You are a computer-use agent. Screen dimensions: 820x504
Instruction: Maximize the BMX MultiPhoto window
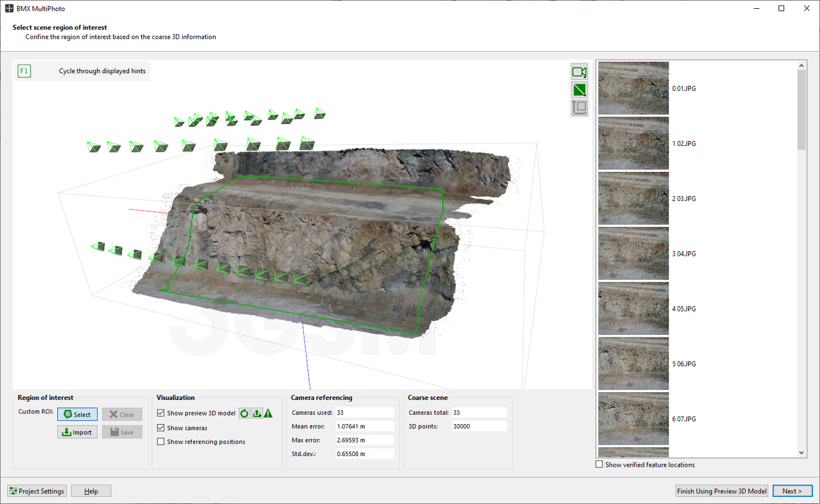[x=781, y=9]
